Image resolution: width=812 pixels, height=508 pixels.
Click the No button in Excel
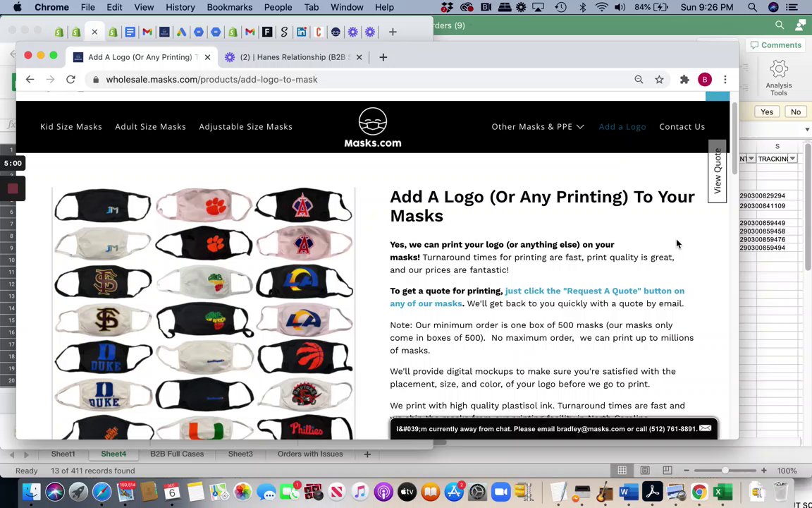click(x=796, y=111)
